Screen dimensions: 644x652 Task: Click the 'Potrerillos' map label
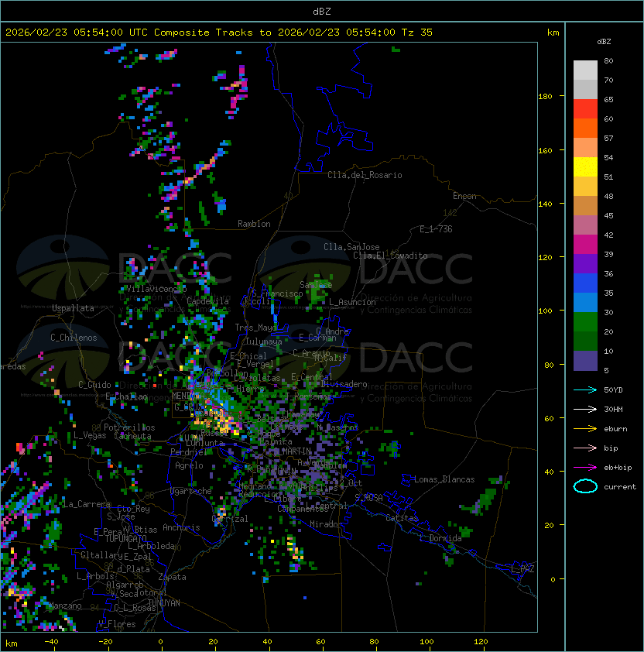point(129,427)
